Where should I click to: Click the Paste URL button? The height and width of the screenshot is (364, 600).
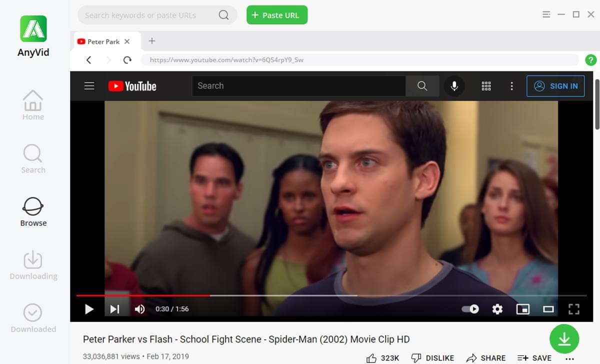[277, 15]
